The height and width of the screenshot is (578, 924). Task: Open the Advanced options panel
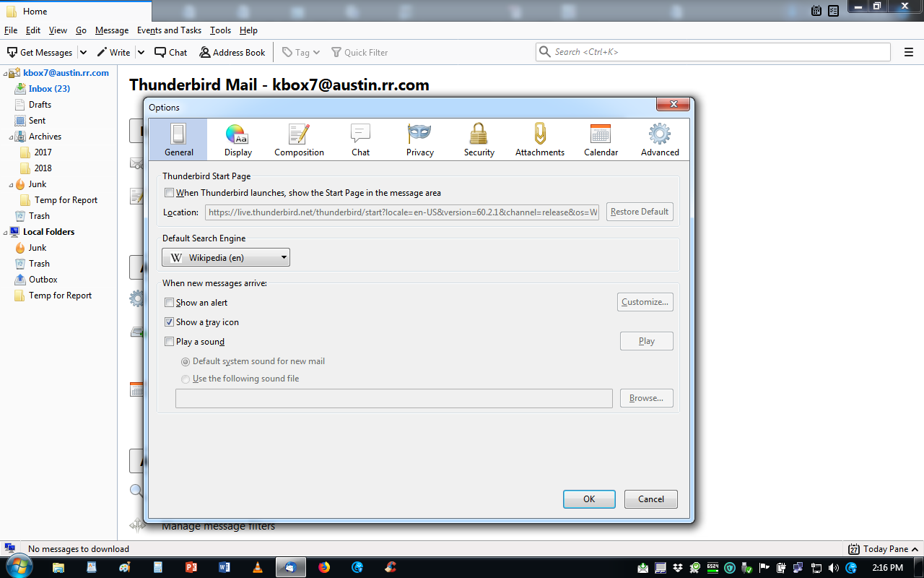[660, 139]
